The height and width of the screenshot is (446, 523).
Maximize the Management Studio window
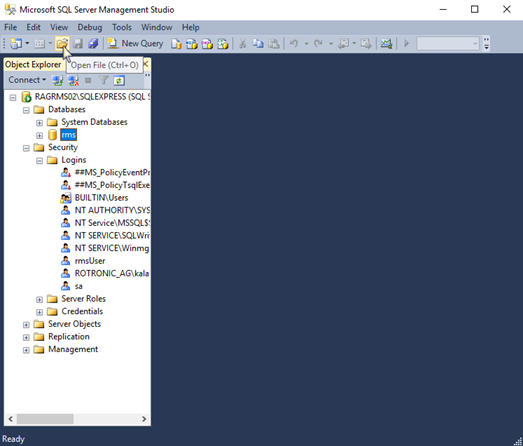(x=475, y=9)
